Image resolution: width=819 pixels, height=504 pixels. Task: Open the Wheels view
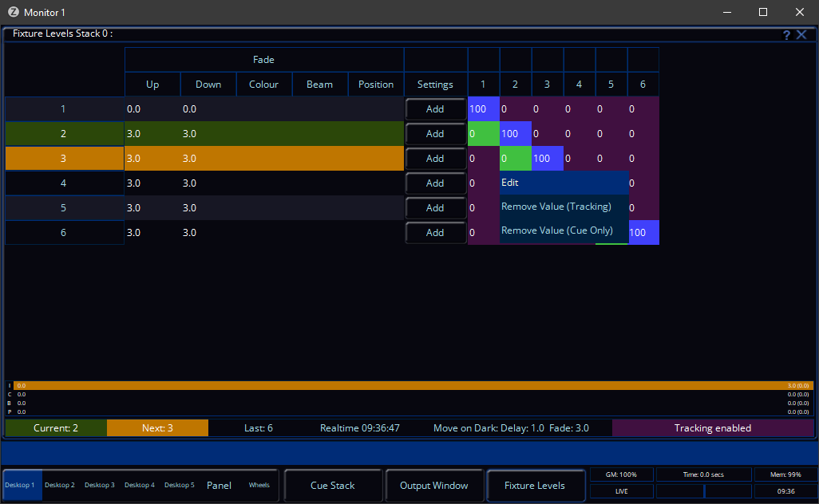259,485
